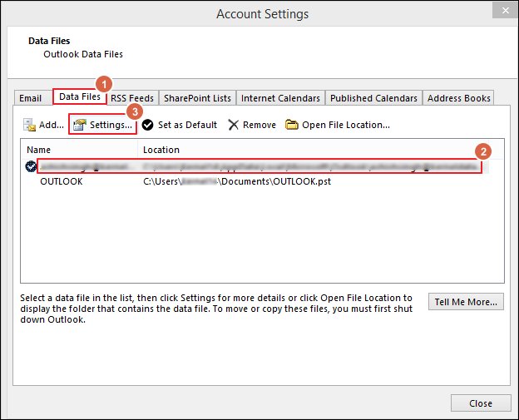The image size is (519, 420).
Task: Click the Add... label
Action: tap(52, 125)
